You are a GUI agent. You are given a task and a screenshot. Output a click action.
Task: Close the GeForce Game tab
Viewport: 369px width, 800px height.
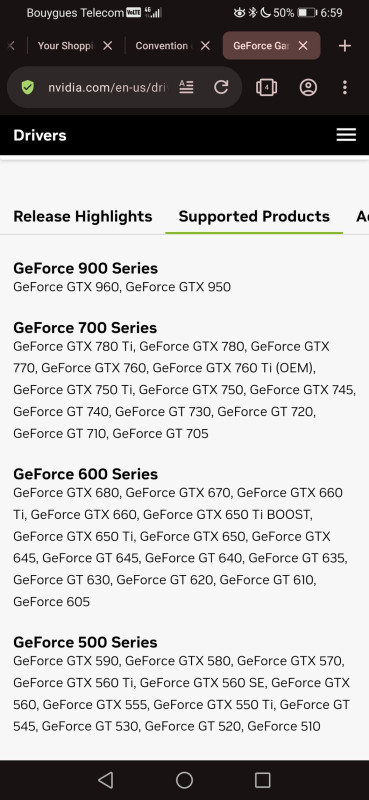[x=303, y=46]
